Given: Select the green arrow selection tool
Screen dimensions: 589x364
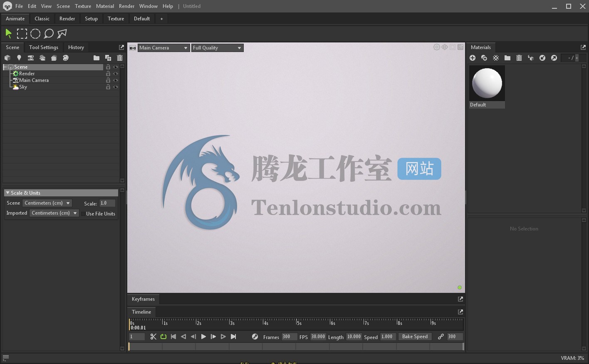Looking at the screenshot, I should [8, 34].
